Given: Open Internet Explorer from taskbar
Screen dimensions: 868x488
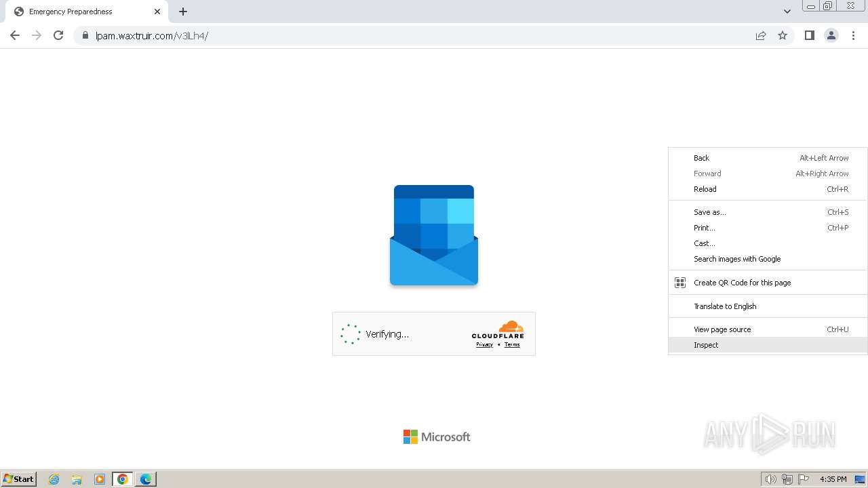Looking at the screenshot, I should click(54, 479).
